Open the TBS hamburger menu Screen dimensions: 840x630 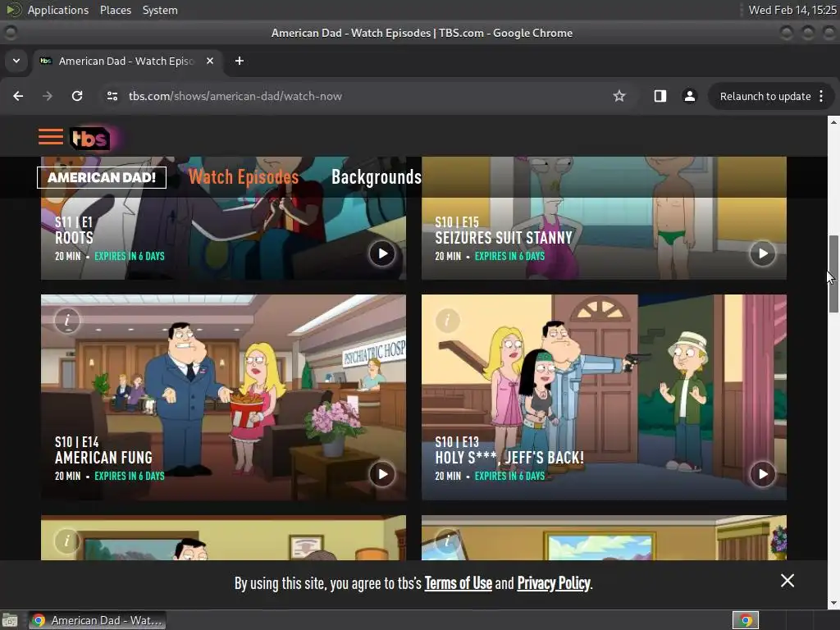tap(51, 137)
